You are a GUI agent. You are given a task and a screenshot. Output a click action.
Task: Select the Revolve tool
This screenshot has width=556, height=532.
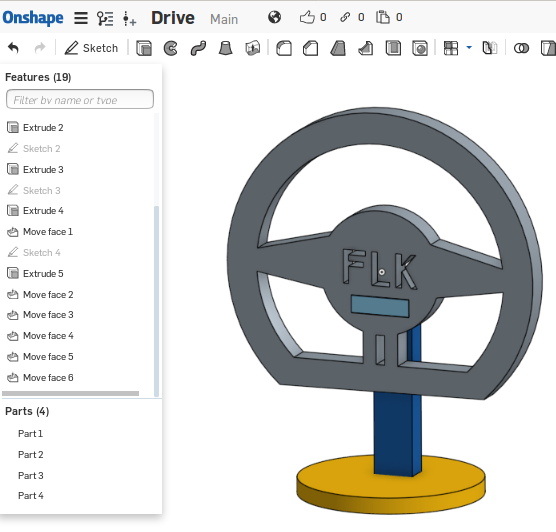[171, 48]
